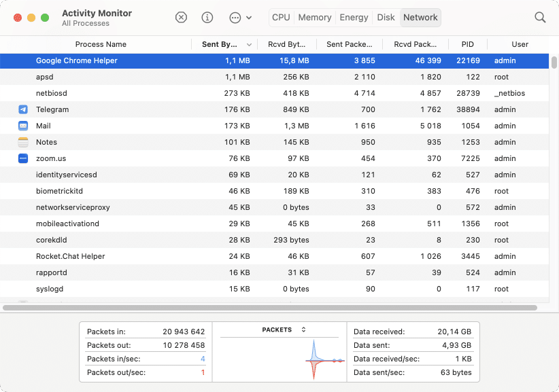
Task: Select the syslogd process row
Action: coord(274,289)
